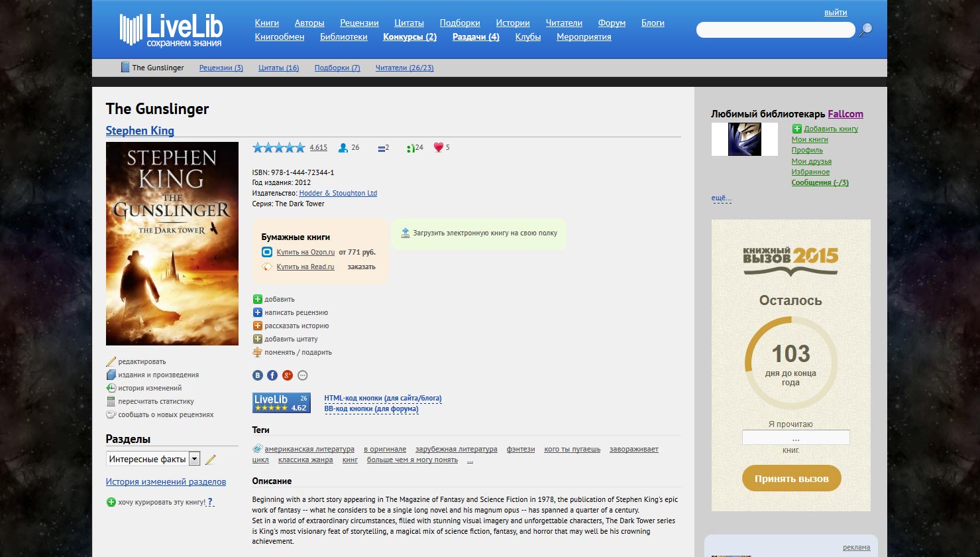980x557 pixels.
Task: Click the search magnifier icon
Action: (865, 30)
